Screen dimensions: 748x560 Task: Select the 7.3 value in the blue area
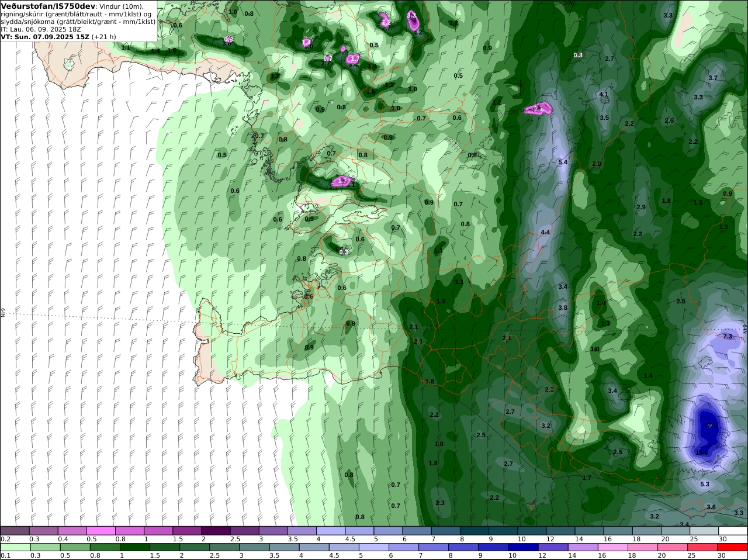pos(728,336)
